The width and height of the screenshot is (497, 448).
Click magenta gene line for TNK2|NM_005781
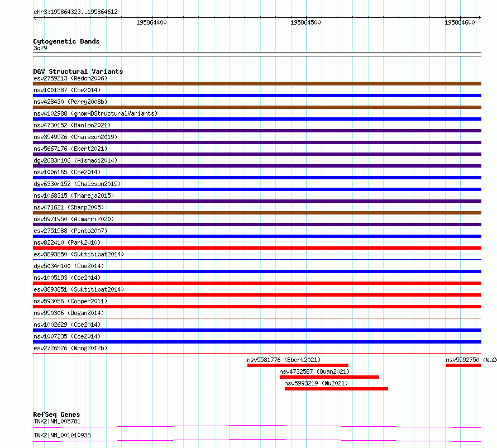pos(257,426)
